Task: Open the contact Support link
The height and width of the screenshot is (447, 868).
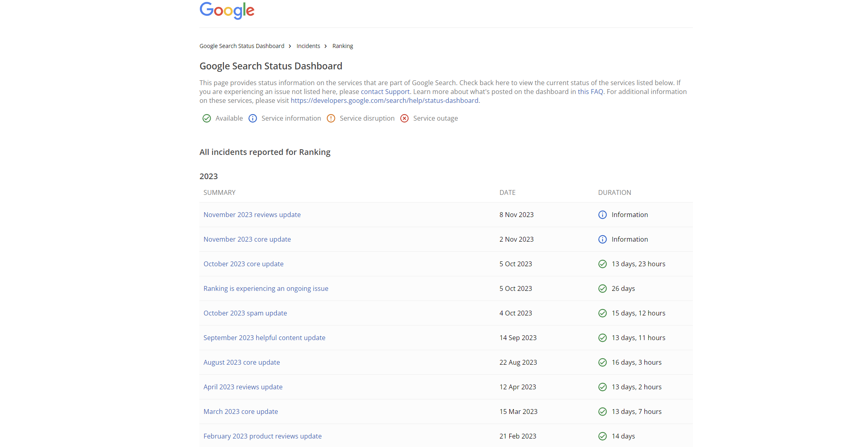Action: pos(385,92)
